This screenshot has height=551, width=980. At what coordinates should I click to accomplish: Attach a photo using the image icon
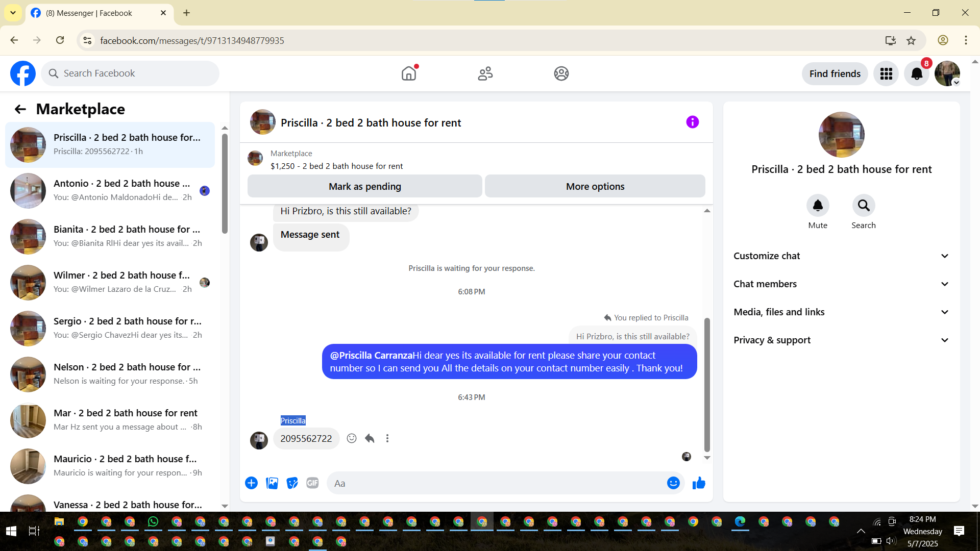coord(272,483)
